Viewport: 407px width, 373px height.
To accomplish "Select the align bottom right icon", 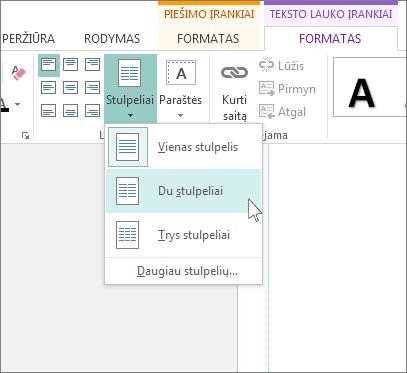I will click(92, 110).
